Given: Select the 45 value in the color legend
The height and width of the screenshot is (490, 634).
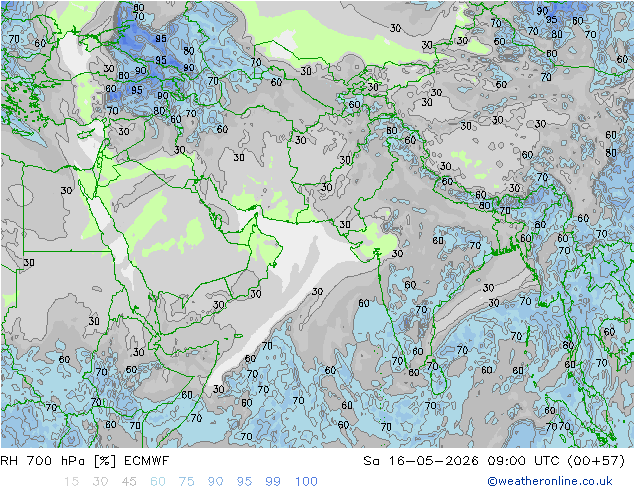Looking at the screenshot, I should (x=129, y=482).
